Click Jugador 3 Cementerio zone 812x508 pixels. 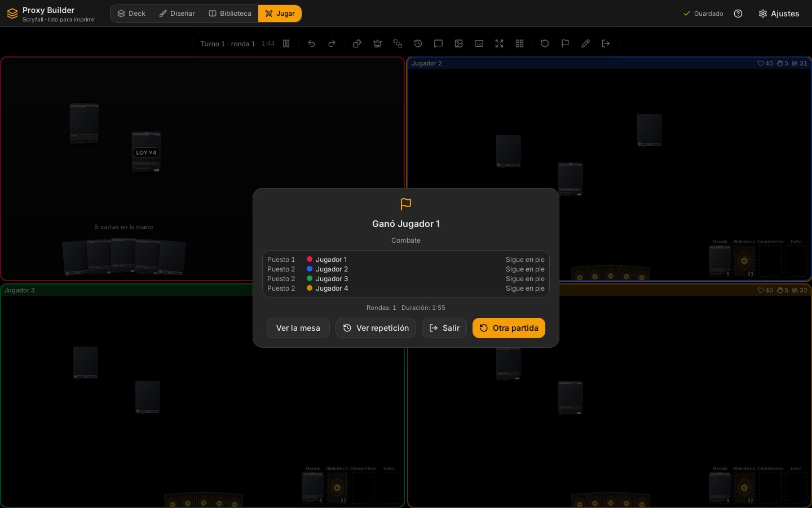[x=363, y=488]
